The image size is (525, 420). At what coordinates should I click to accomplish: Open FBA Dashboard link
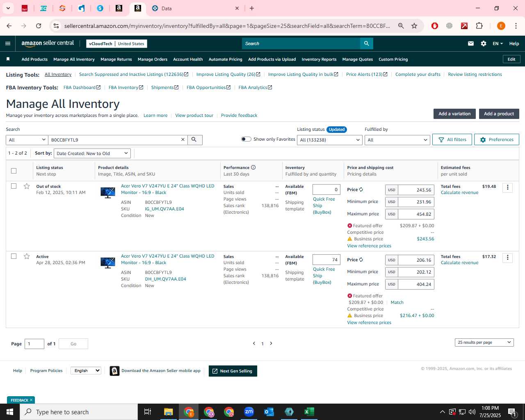pos(82,87)
